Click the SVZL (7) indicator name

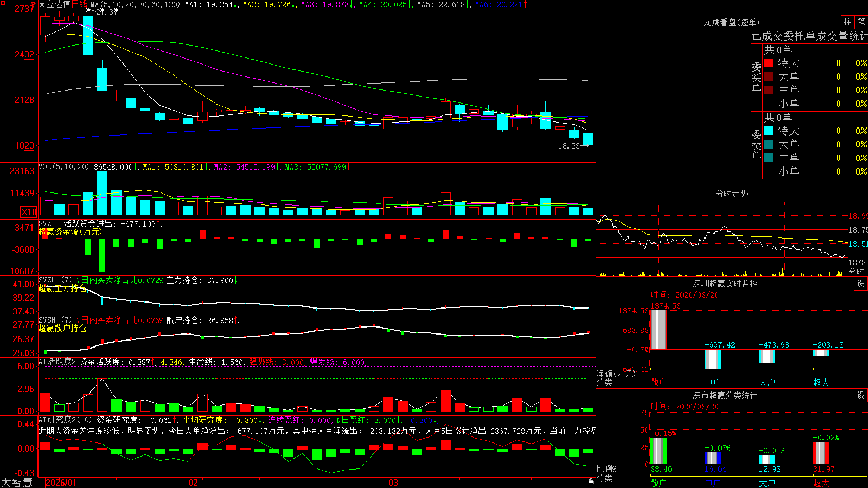[x=55, y=280]
